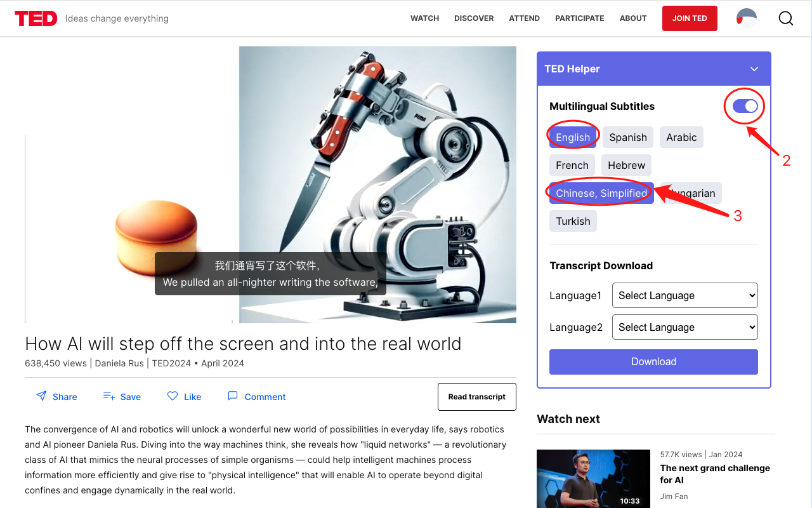Click the robot arm video player
This screenshot has width=812, height=508.
click(x=270, y=185)
